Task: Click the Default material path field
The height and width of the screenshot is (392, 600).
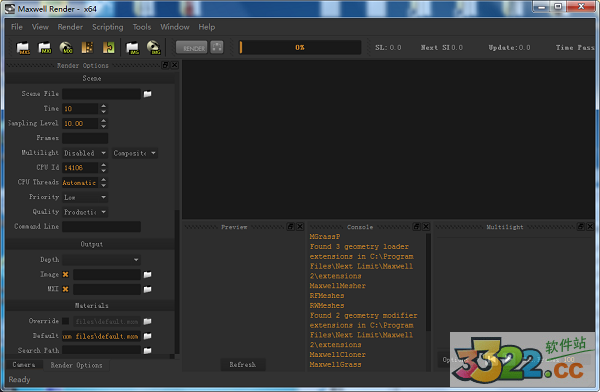Action: (x=101, y=336)
